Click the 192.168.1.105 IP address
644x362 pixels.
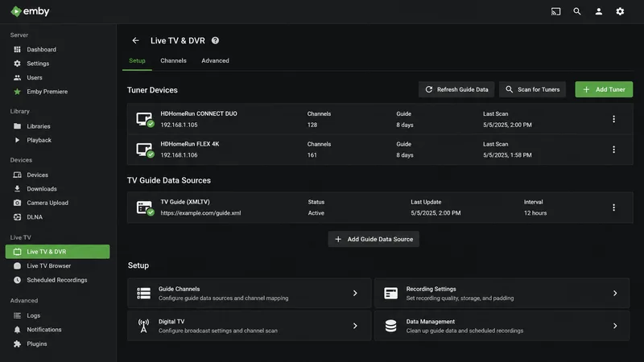tap(179, 125)
